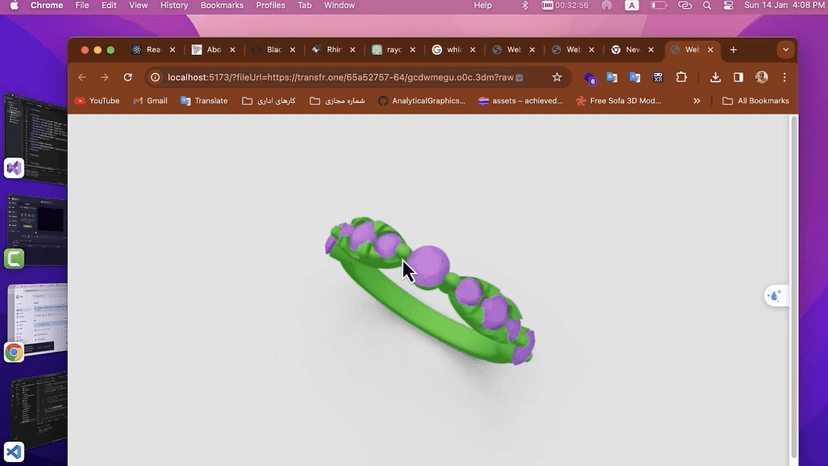Open a new tab with the plus button
Viewport: 828px width, 466px height.
click(x=733, y=50)
